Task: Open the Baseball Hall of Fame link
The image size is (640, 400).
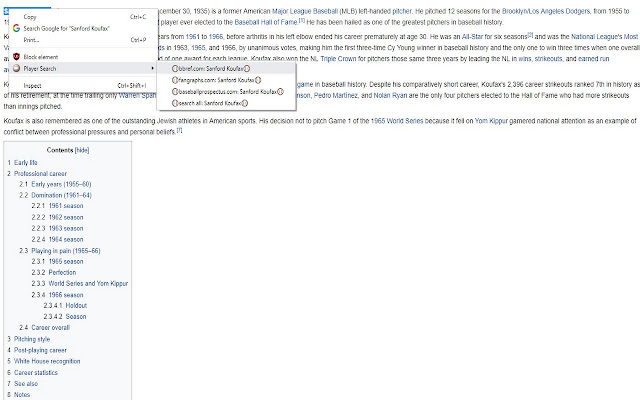Action: click(x=266, y=22)
